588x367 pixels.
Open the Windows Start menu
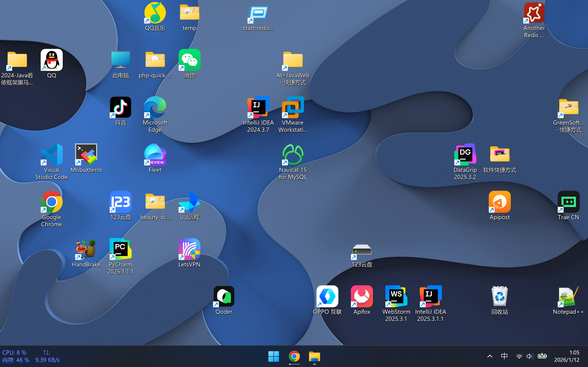274,356
